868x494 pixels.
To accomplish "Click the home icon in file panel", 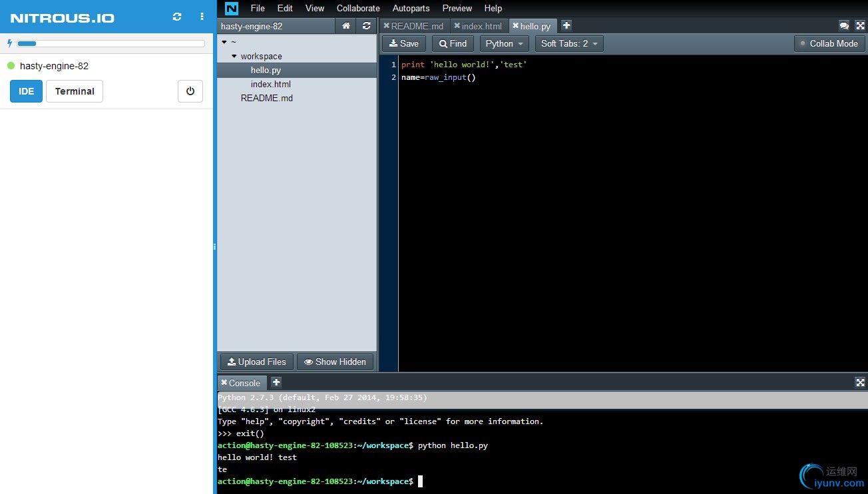I will [346, 26].
